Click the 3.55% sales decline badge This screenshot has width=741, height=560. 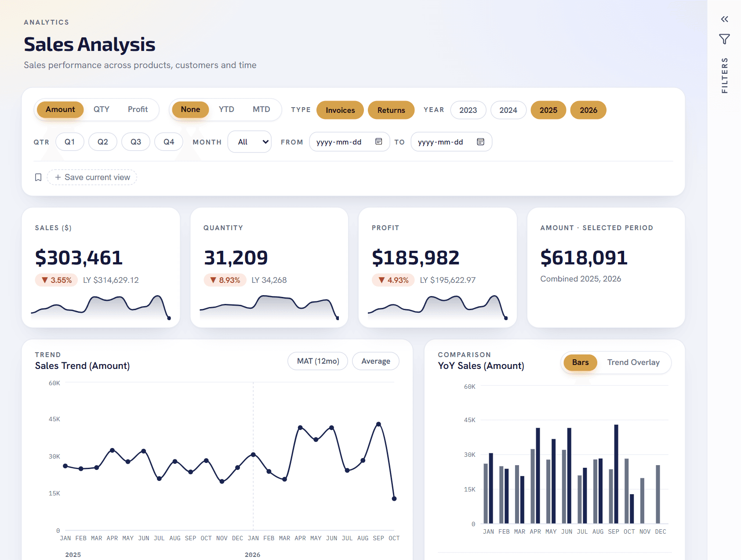[56, 280]
